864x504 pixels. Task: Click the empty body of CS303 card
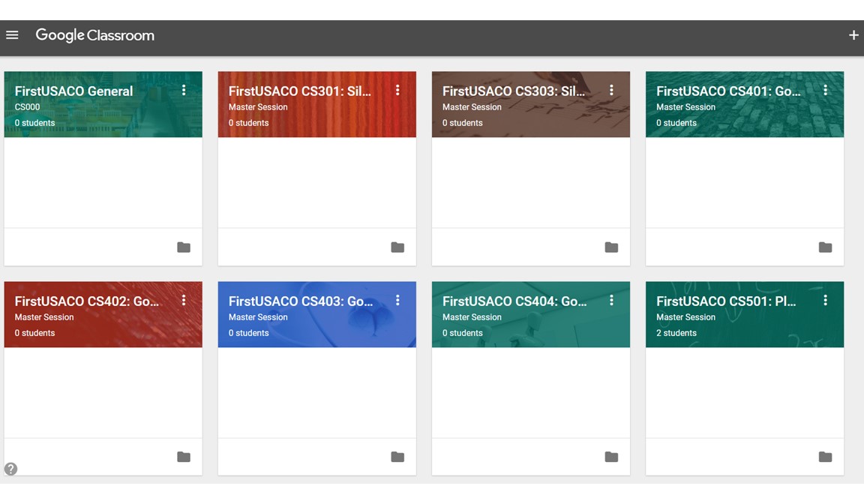click(x=530, y=182)
